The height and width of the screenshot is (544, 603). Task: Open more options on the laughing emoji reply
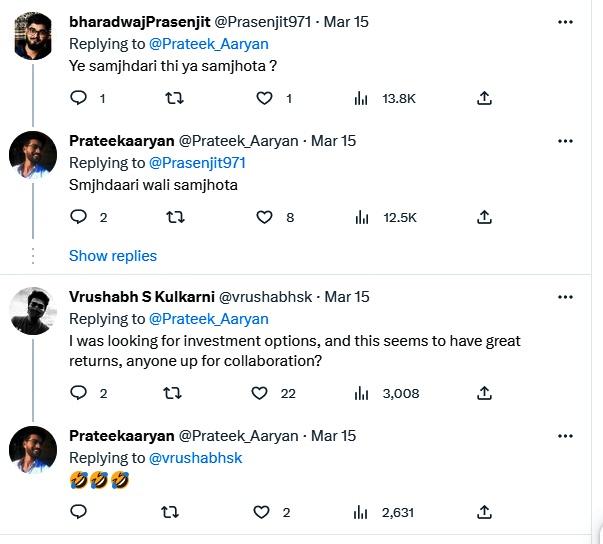[566, 436]
